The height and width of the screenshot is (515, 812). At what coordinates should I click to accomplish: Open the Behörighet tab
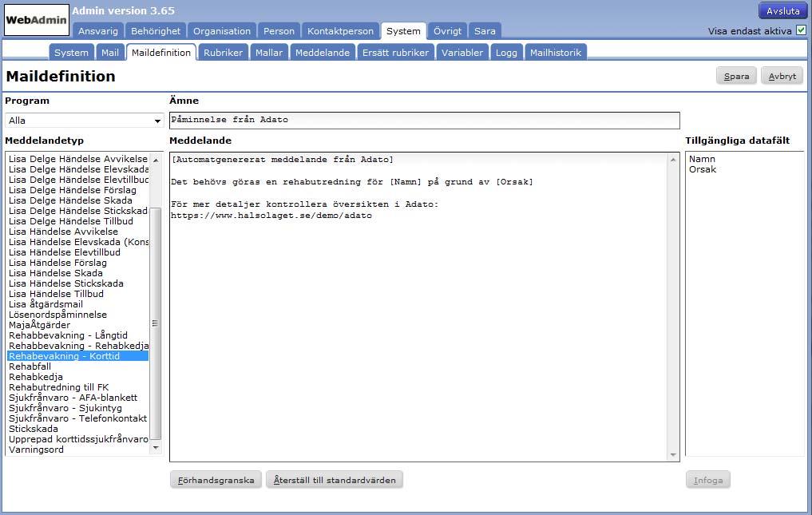click(156, 31)
